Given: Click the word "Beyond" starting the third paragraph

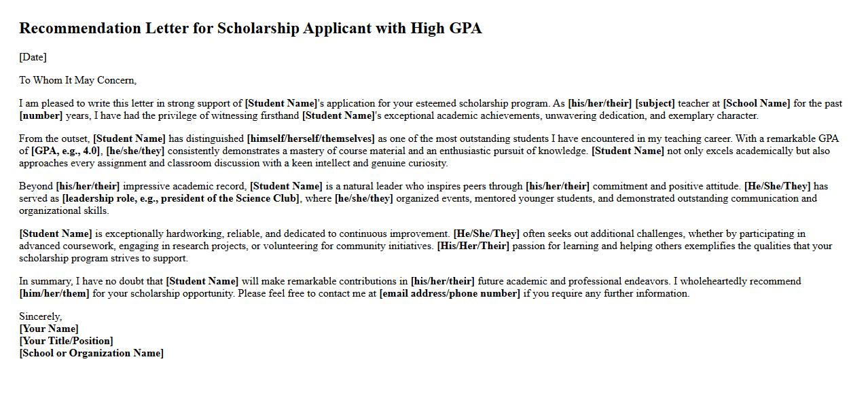Looking at the screenshot, I should pos(35,186).
